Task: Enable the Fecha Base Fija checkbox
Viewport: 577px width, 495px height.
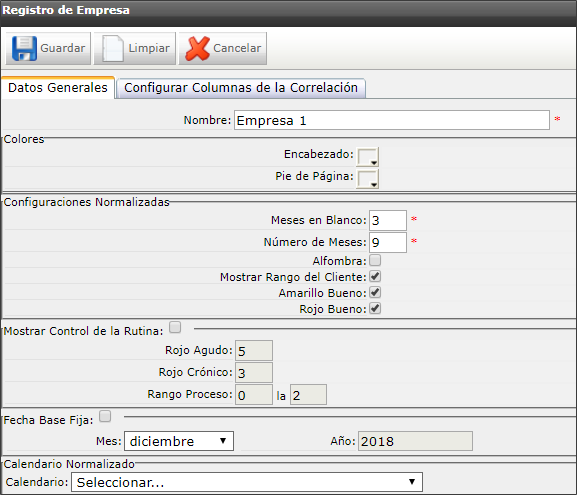Action: click(x=105, y=416)
